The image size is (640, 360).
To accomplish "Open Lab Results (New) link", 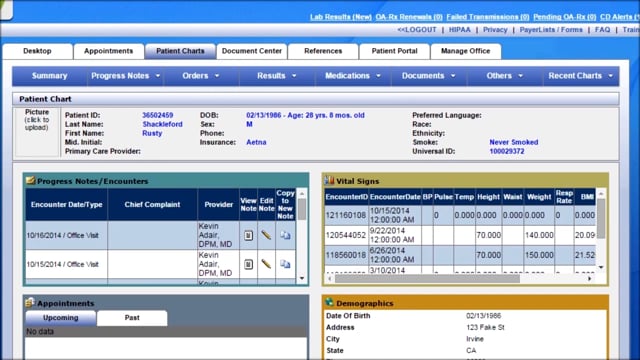I will pyautogui.click(x=341, y=17).
